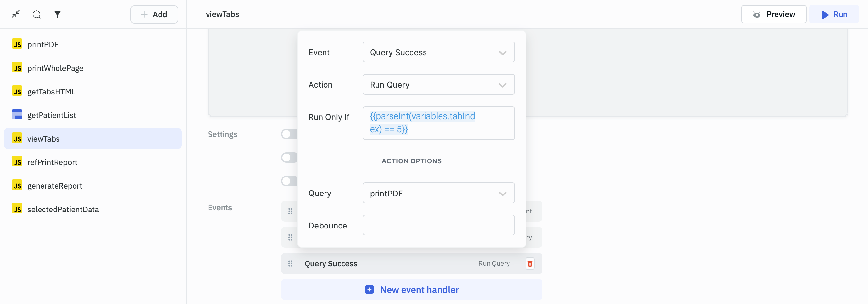Open the Event dropdown showing Query Success
This screenshot has width=868, height=304.
(x=438, y=52)
